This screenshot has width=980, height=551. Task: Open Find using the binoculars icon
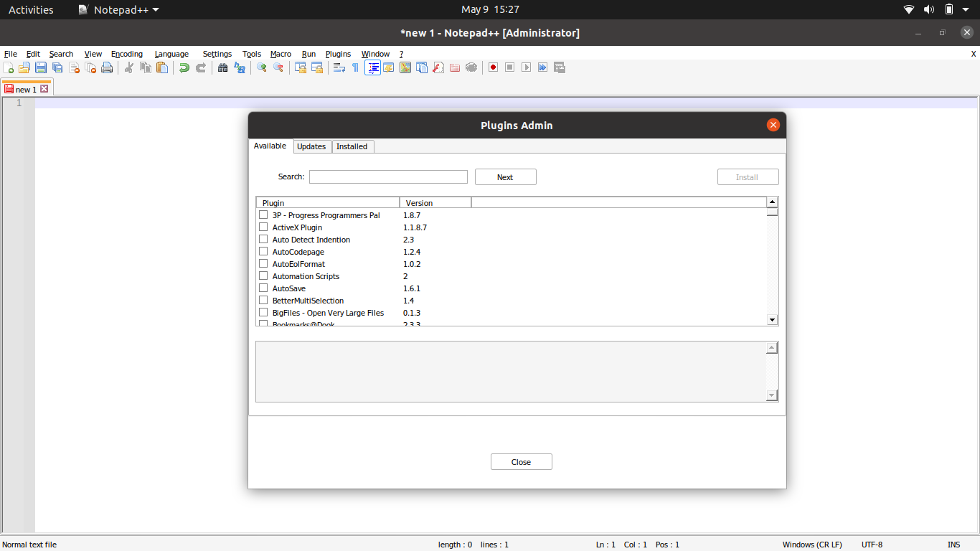222,67
